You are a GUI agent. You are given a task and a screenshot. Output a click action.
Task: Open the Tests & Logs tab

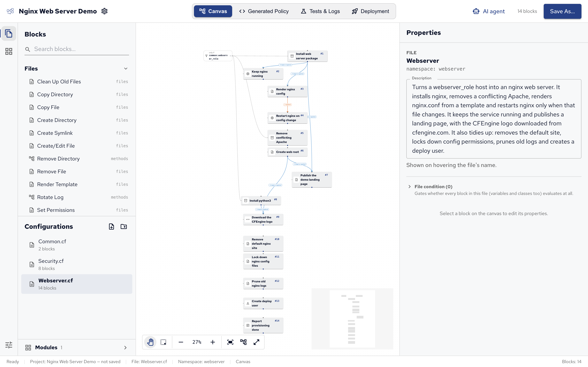[320, 11]
